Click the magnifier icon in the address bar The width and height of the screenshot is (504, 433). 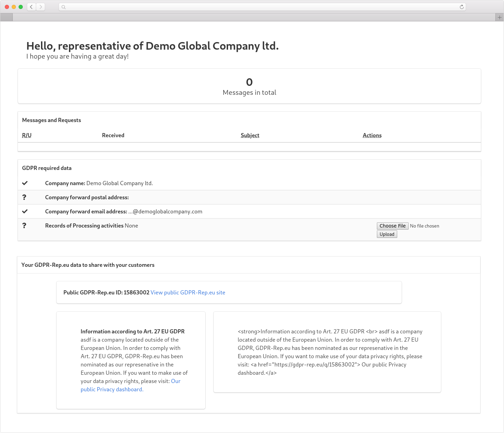click(x=63, y=7)
